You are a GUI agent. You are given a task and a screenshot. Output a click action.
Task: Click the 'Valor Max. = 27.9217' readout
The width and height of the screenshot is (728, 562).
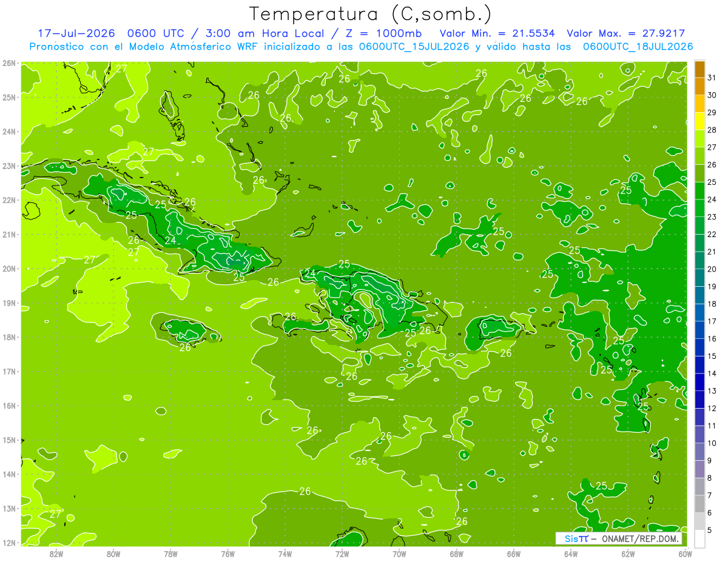pyautogui.click(x=625, y=33)
